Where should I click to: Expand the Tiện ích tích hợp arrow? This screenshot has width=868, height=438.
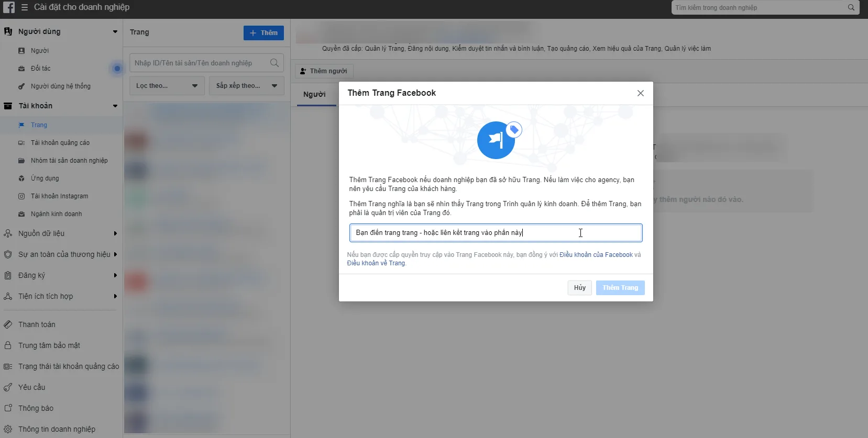tap(115, 296)
